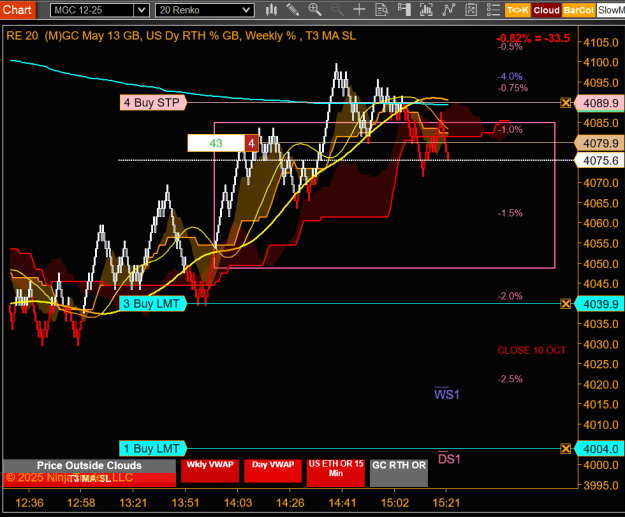Viewport: 625px width, 517px height.
Task: Click the -2.5% level label
Action: pos(510,379)
